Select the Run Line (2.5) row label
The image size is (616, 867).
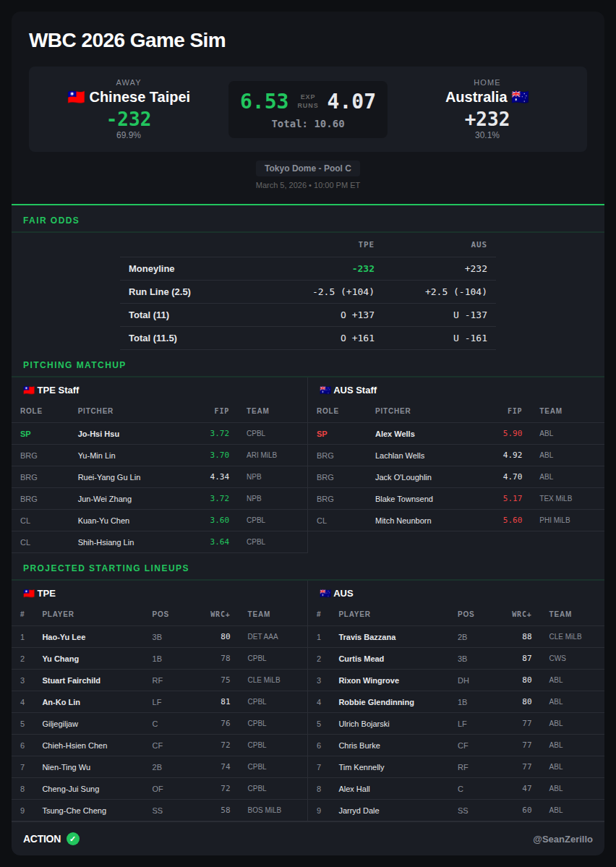click(160, 292)
